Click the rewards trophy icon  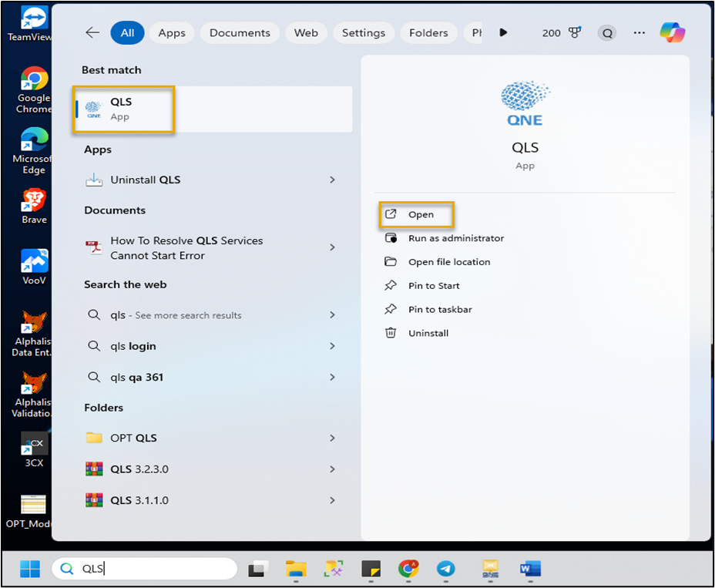tap(575, 33)
